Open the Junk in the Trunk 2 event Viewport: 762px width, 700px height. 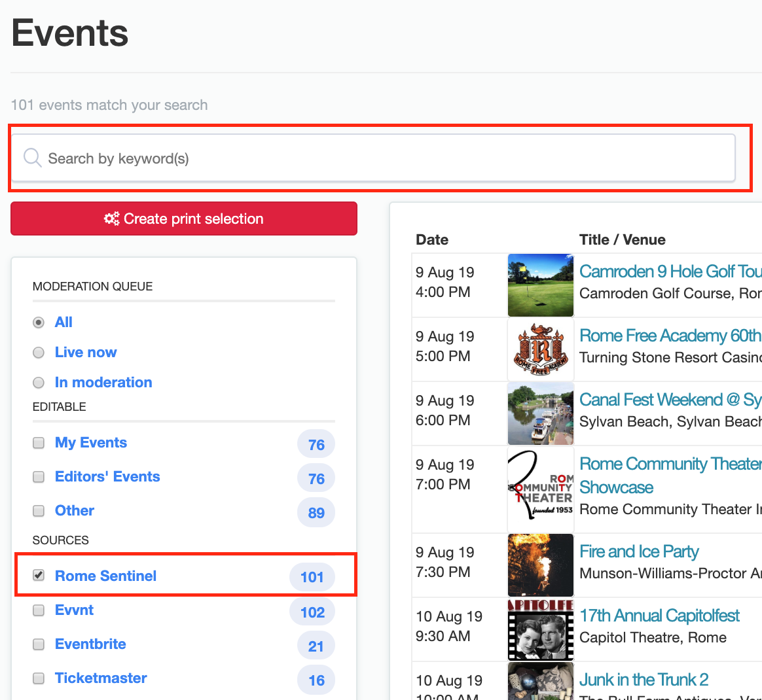click(644, 679)
